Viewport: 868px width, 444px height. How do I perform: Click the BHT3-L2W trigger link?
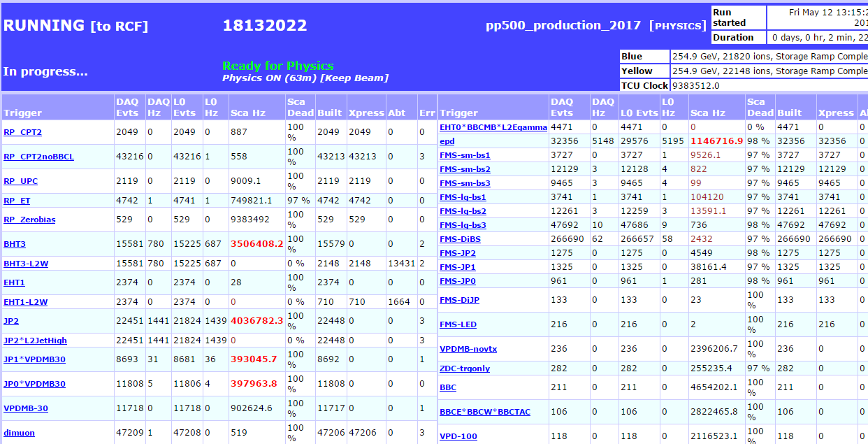point(26,264)
